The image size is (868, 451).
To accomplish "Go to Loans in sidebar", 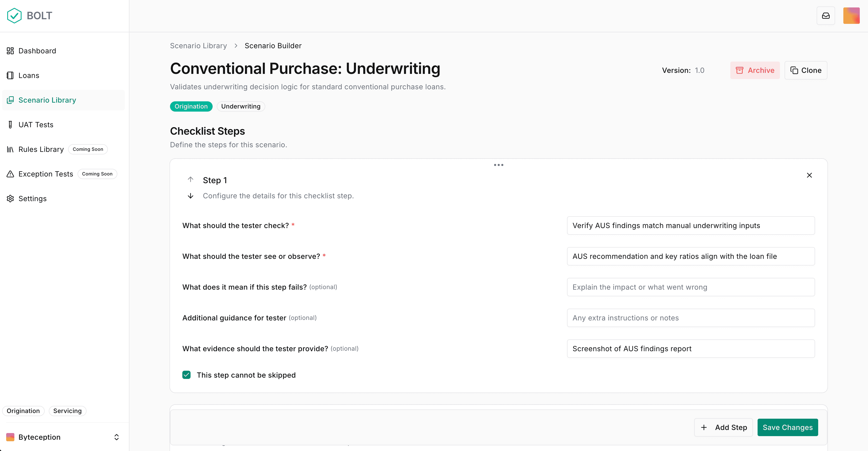I will [x=63, y=75].
